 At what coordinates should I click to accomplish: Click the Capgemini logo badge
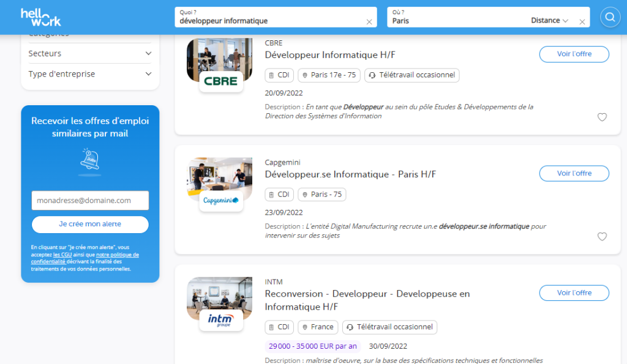pos(220,201)
